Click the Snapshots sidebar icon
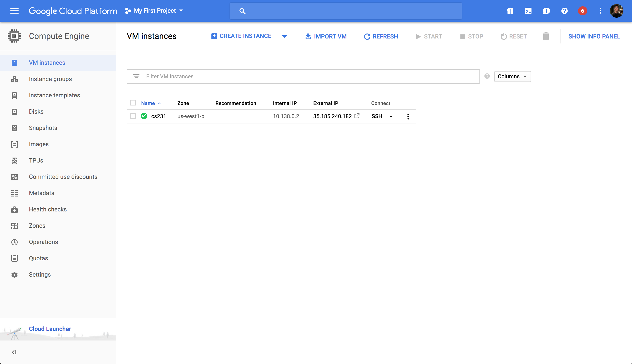 coord(14,128)
